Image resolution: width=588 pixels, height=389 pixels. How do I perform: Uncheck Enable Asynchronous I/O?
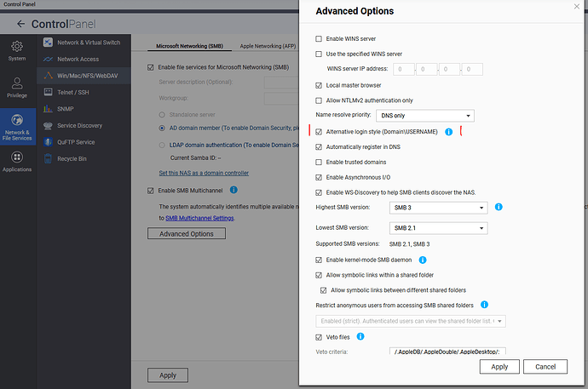point(319,177)
